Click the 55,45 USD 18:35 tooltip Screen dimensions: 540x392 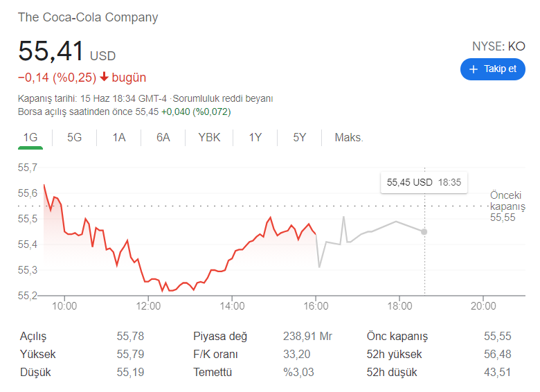[x=424, y=182]
